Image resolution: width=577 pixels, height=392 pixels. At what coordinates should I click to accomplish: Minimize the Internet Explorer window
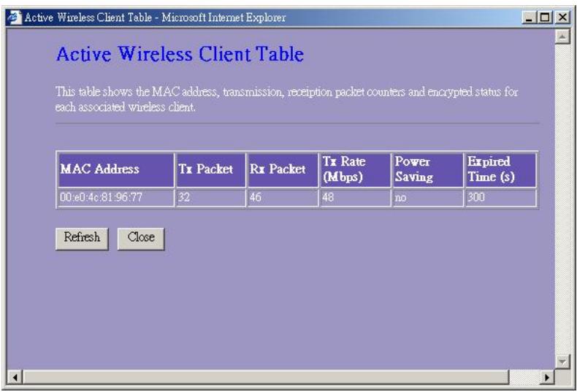[x=529, y=18]
